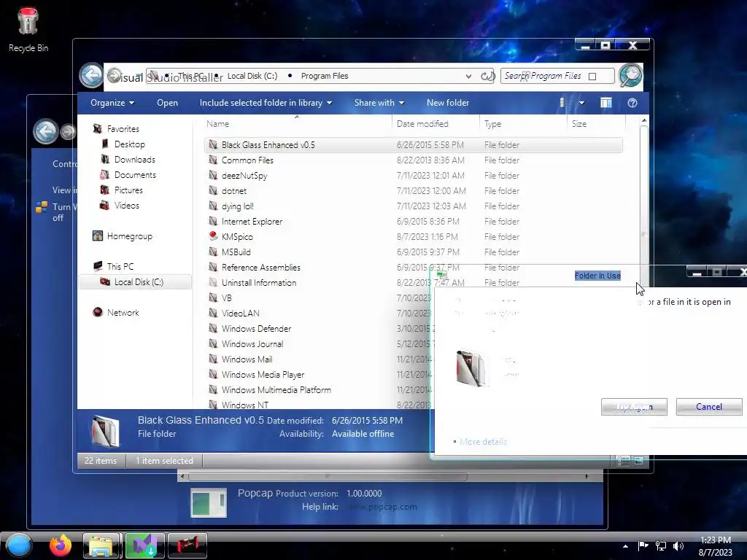
Task: Toggle the preview pane icon
Action: (606, 103)
